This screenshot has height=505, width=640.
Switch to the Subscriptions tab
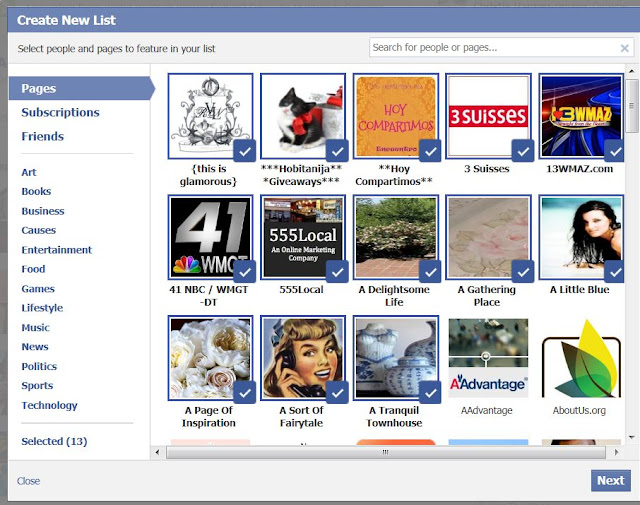(x=60, y=112)
